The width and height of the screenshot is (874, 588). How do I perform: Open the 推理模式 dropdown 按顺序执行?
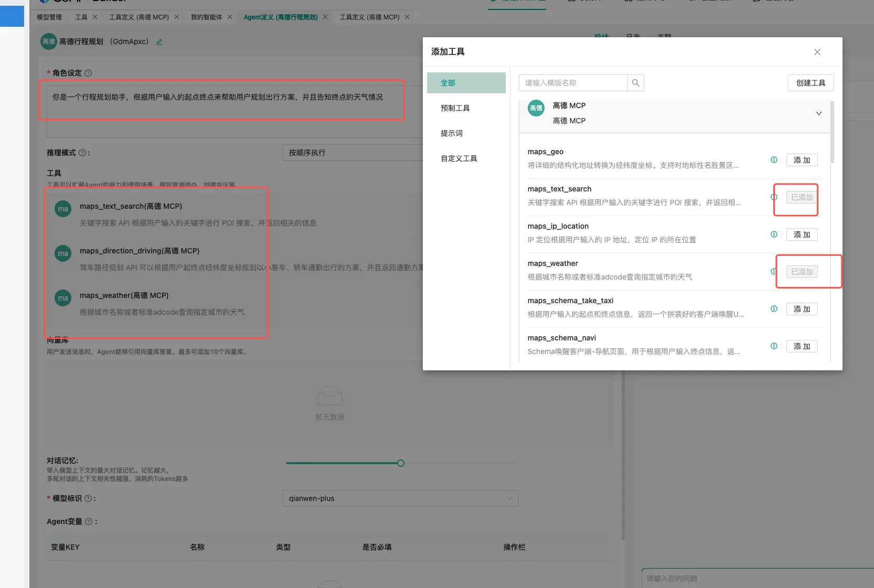[x=353, y=153]
